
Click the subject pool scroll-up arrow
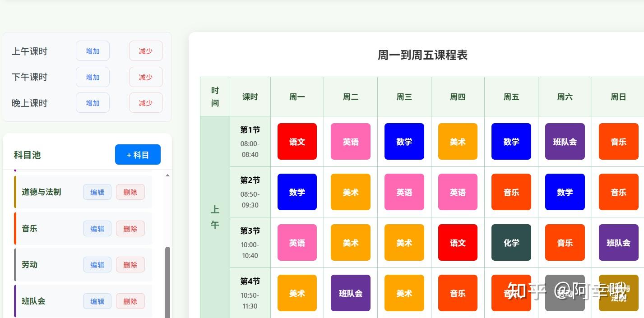tap(168, 175)
